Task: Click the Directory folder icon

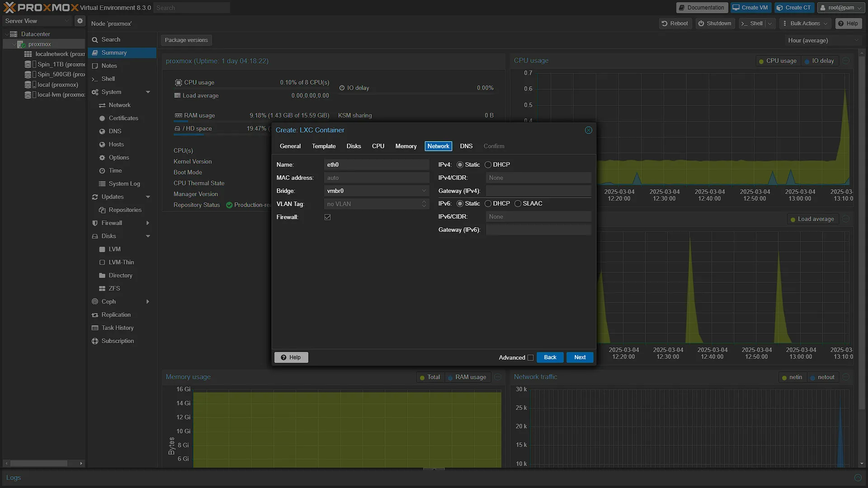Action: (x=102, y=276)
